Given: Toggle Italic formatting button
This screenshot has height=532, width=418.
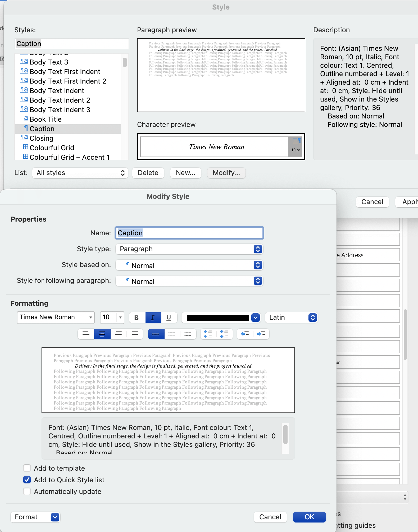Looking at the screenshot, I should coord(153,318).
